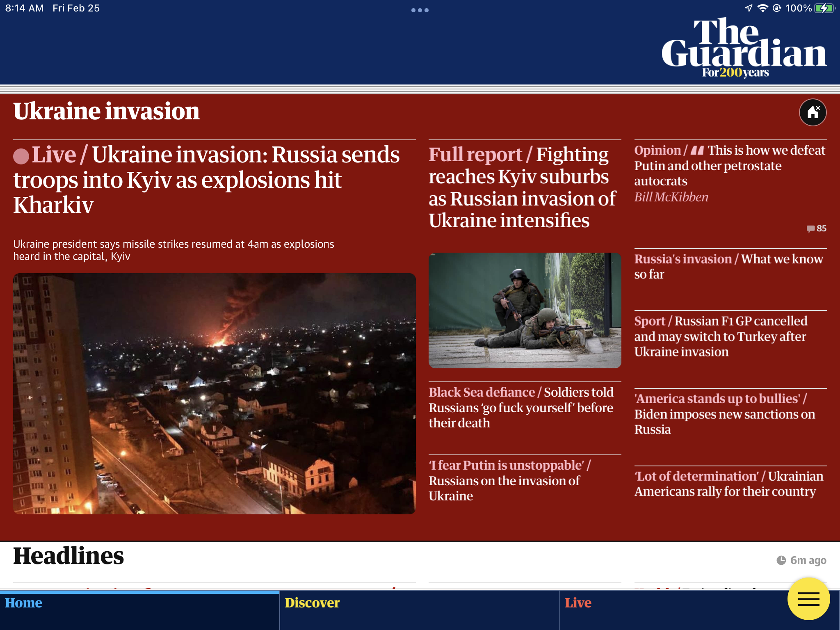
Task: Open Ukrainian Americans rally for their country story
Action: (x=729, y=484)
